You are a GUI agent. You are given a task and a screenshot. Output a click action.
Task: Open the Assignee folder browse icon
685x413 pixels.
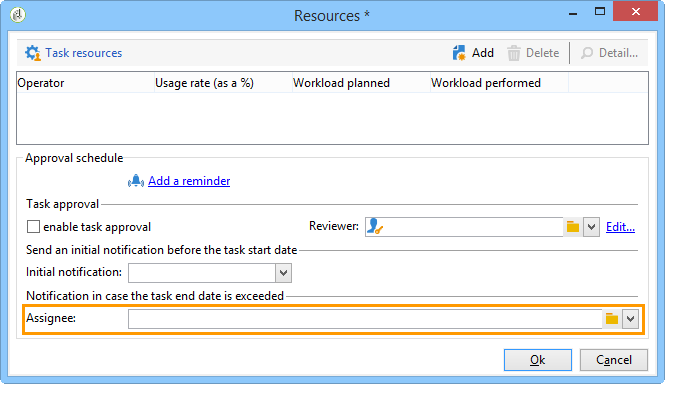pyautogui.click(x=612, y=319)
